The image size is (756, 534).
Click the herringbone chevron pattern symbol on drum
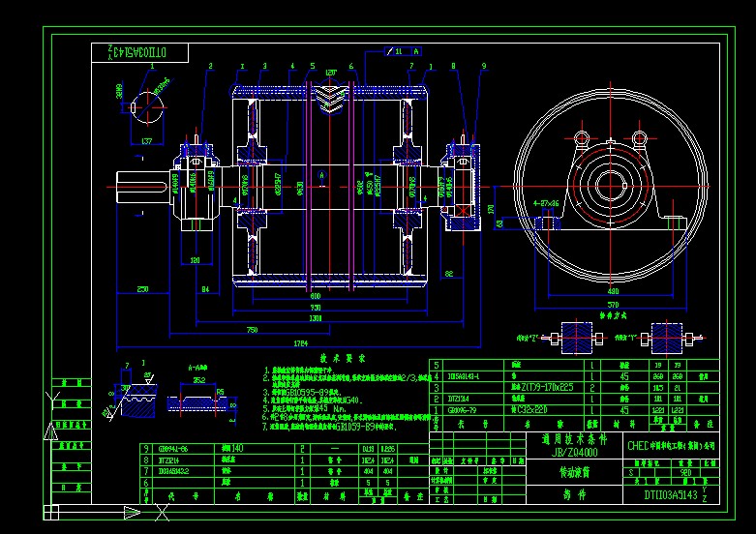point(331,98)
